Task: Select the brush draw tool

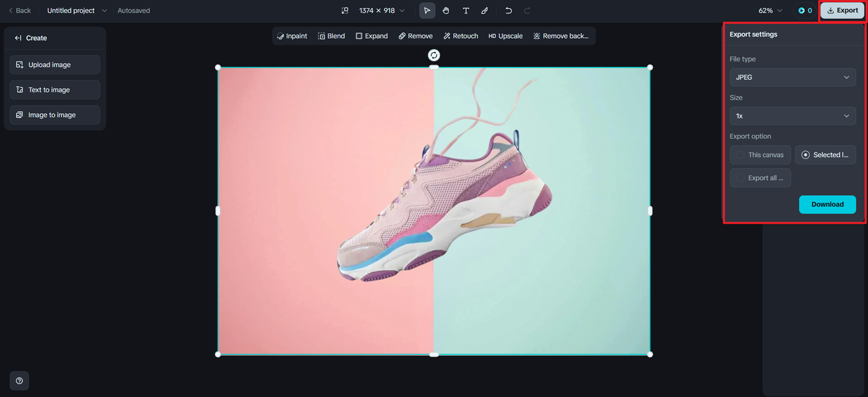Action: [x=484, y=11]
